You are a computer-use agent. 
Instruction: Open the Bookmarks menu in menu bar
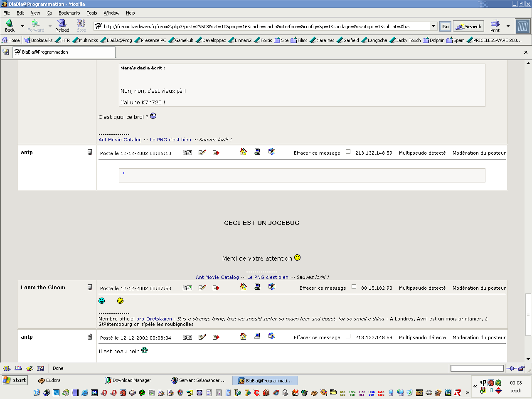click(x=69, y=13)
